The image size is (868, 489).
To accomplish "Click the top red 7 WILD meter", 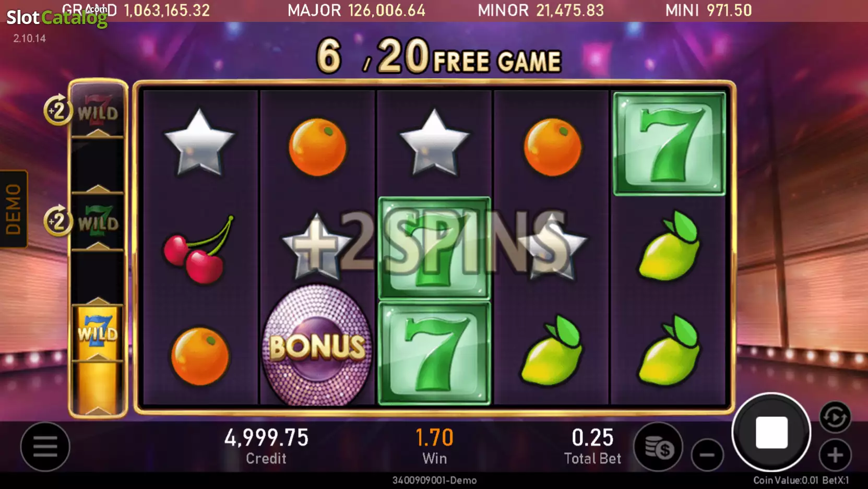I will 98,111.
